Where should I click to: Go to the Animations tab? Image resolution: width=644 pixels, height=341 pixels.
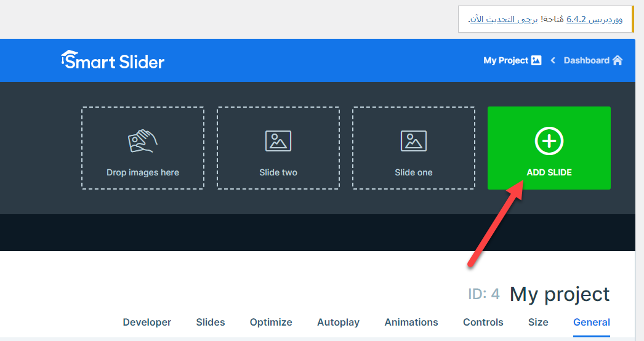(x=411, y=322)
